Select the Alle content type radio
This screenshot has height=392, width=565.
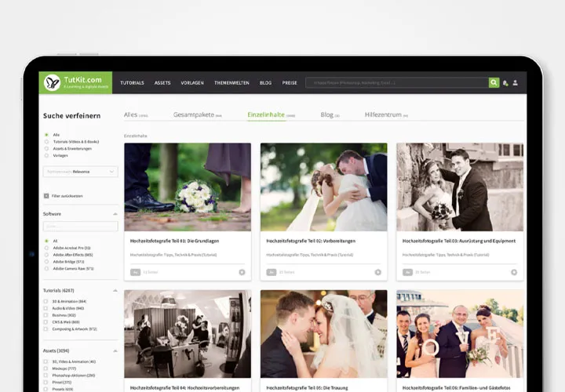coord(46,135)
